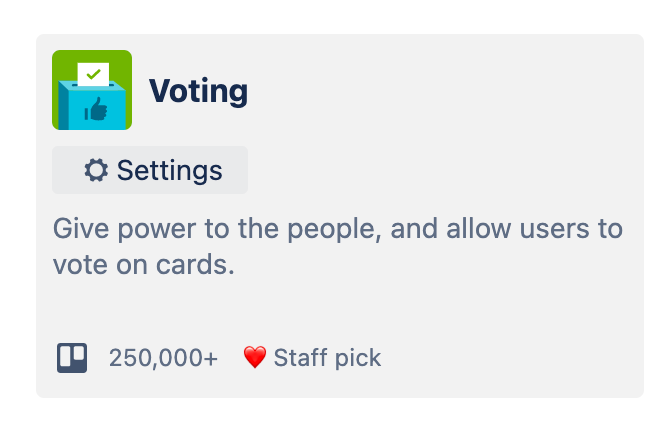Image resolution: width=668 pixels, height=422 pixels.
Task: Click the word Settings on the button
Action: [170, 170]
